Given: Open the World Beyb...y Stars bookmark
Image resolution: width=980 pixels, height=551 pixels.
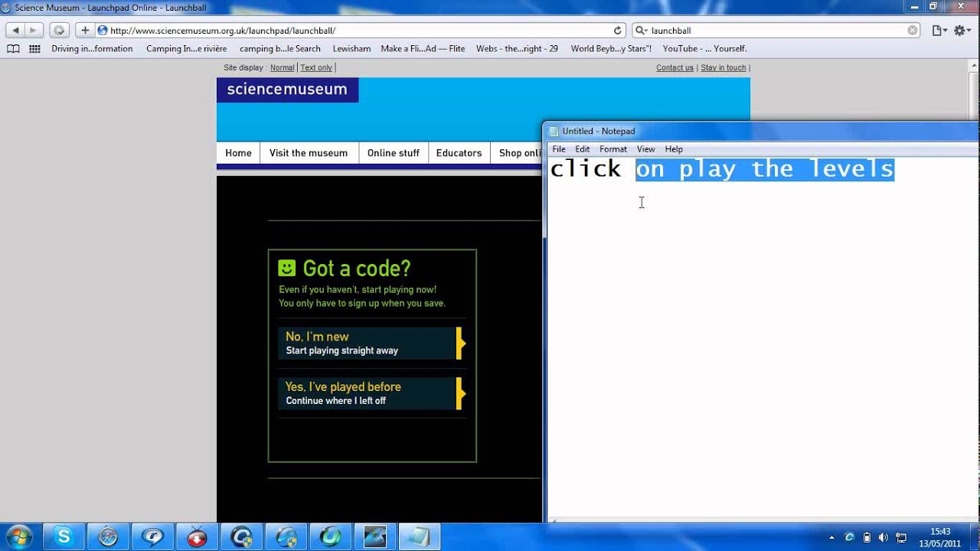Looking at the screenshot, I should tap(611, 48).
